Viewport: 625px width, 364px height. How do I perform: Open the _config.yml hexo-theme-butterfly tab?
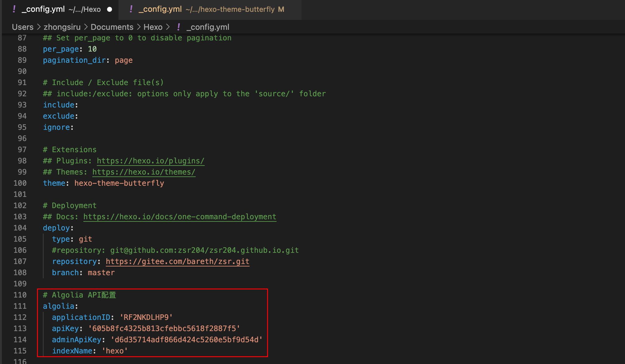pos(210,9)
